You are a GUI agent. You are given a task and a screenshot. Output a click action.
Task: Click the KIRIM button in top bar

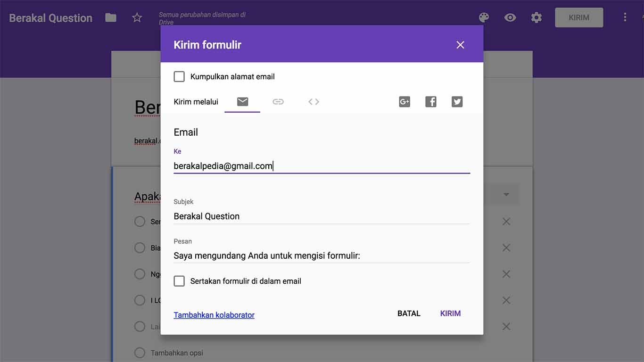pos(579,18)
